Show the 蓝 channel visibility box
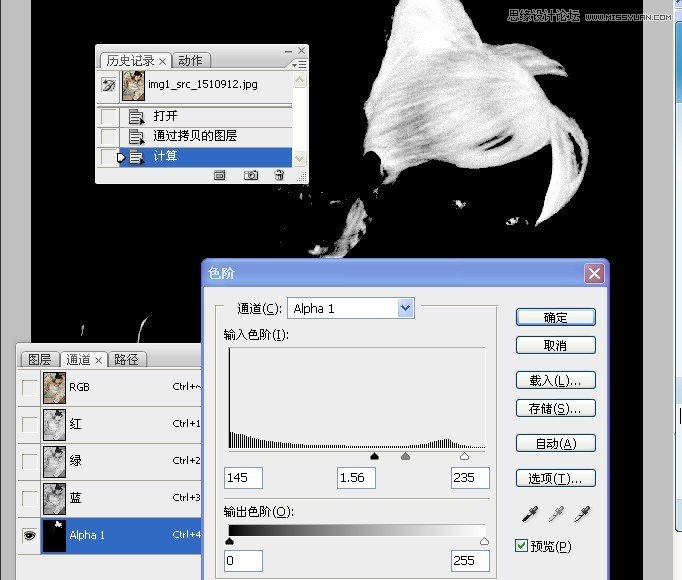The image size is (682, 580). click(29, 498)
